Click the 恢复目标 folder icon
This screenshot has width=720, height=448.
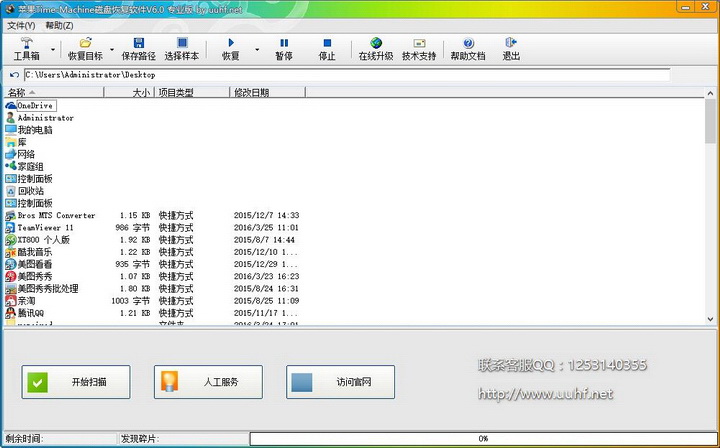pos(85,43)
